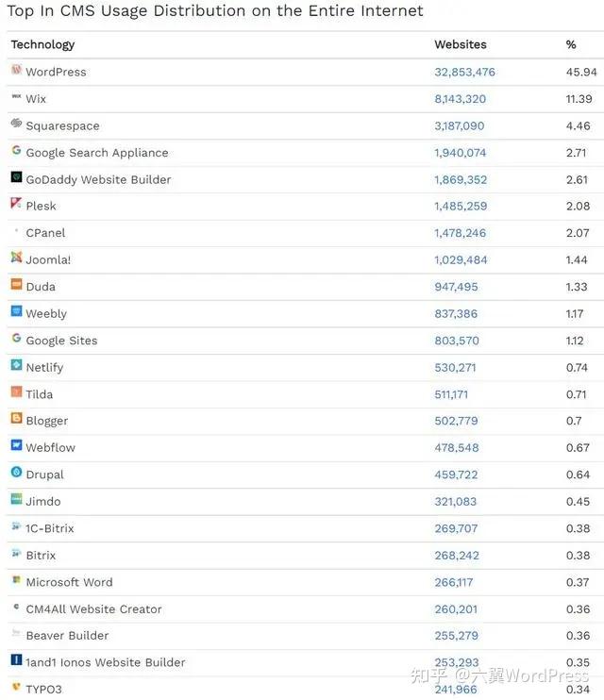Open the Webflow technology entry
This screenshot has width=604, height=700.
pos(50,448)
